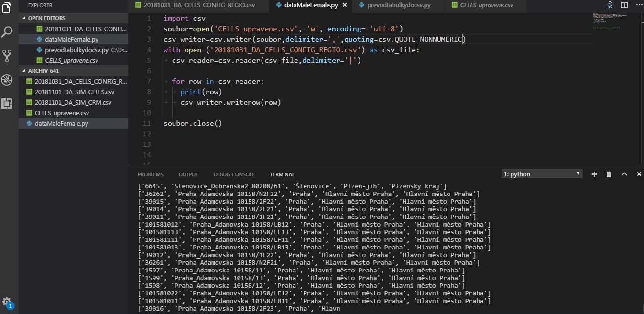The width and height of the screenshot is (644, 314).
Task: Click the terminal row starting with '39016'
Action: 239,308
